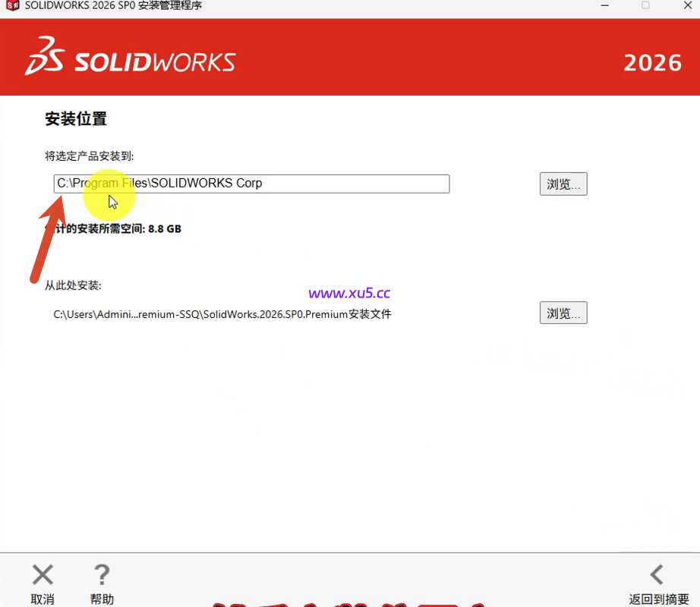Click the source path text under 从此处安装

(x=221, y=314)
